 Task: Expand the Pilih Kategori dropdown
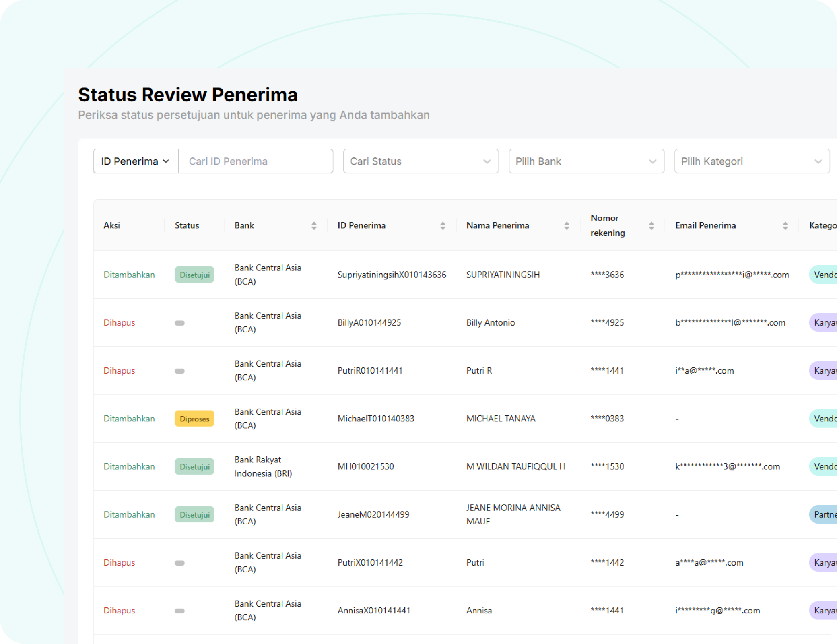click(752, 161)
